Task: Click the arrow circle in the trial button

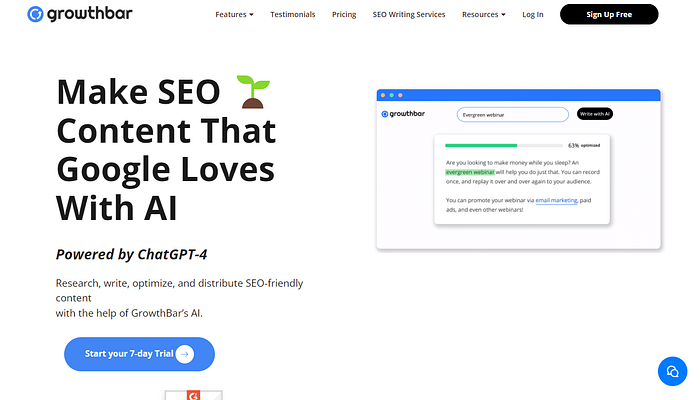Action: click(x=185, y=354)
